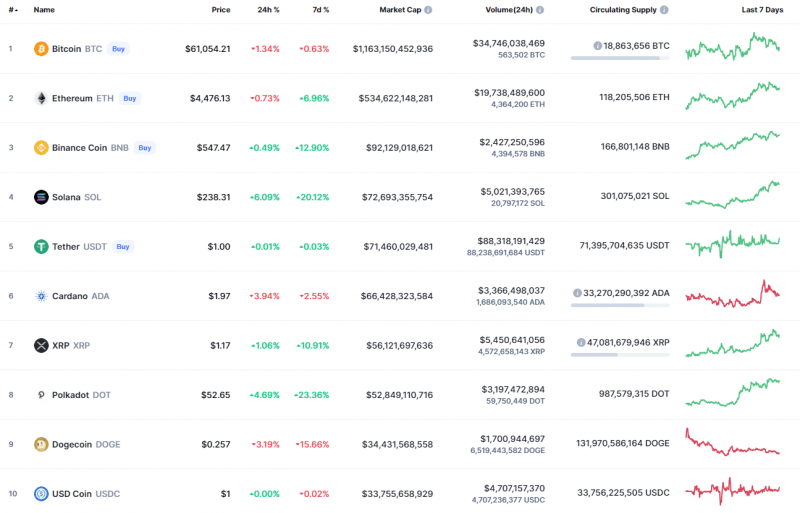The image size is (800, 513).
Task: Sort by the 24h % column header
Action: click(268, 9)
